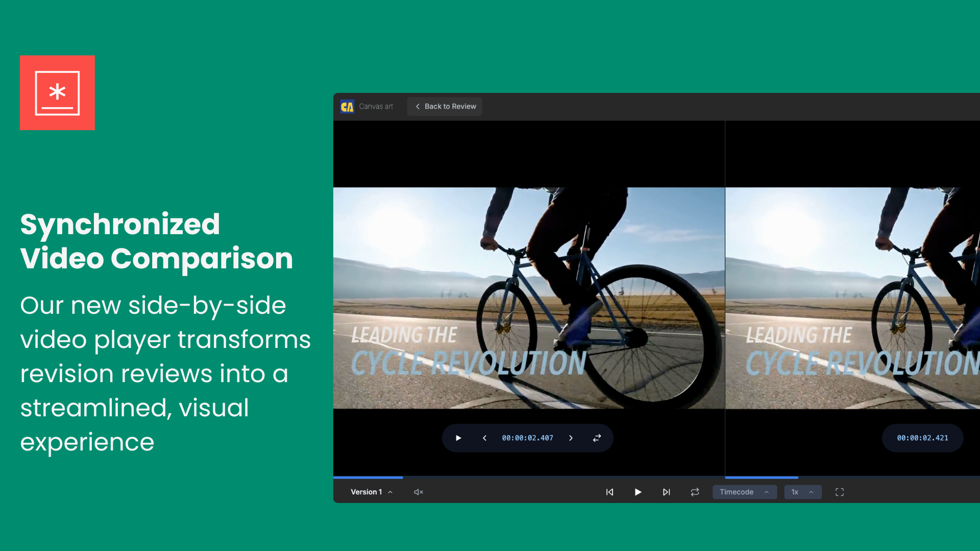
Task: Click the swap versions icon in overlay
Action: click(x=597, y=438)
